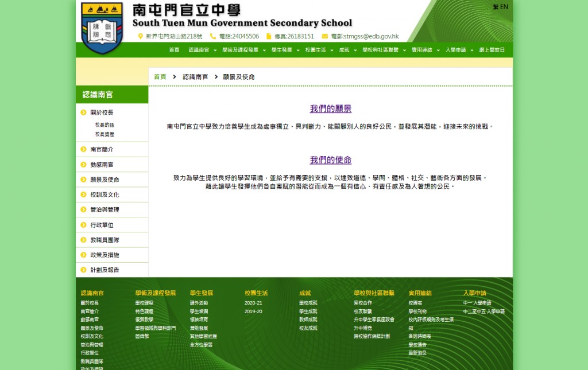Switch site language to EN
Image resolution: width=588 pixels, height=370 pixels.
tap(504, 7)
